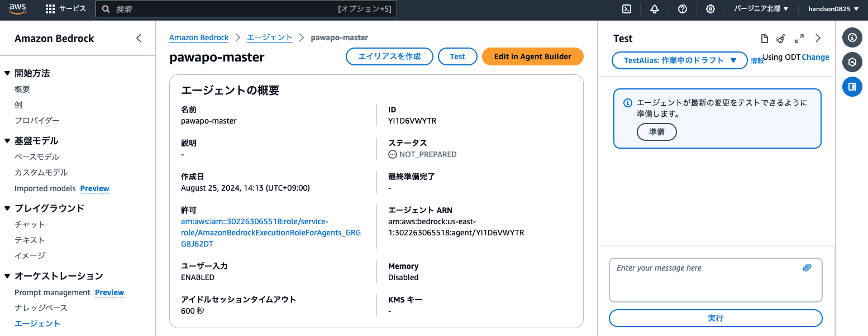Close the Test panel with right chevron
This screenshot has height=336, width=868.
point(818,39)
